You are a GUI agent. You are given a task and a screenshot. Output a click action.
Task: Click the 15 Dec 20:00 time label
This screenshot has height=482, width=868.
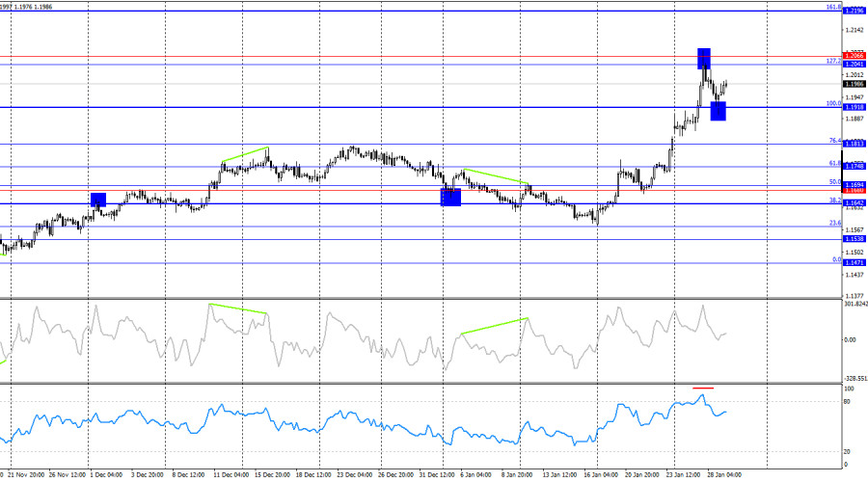coord(272,475)
